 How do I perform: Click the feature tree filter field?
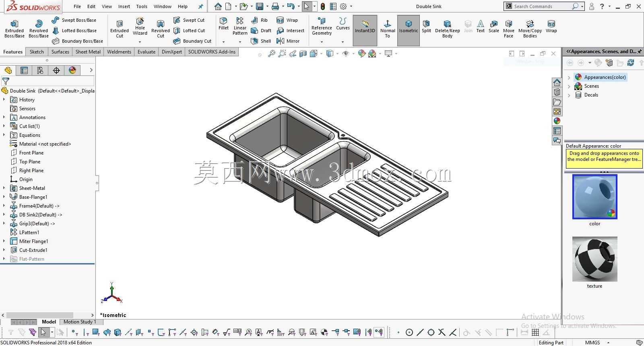coord(47,81)
